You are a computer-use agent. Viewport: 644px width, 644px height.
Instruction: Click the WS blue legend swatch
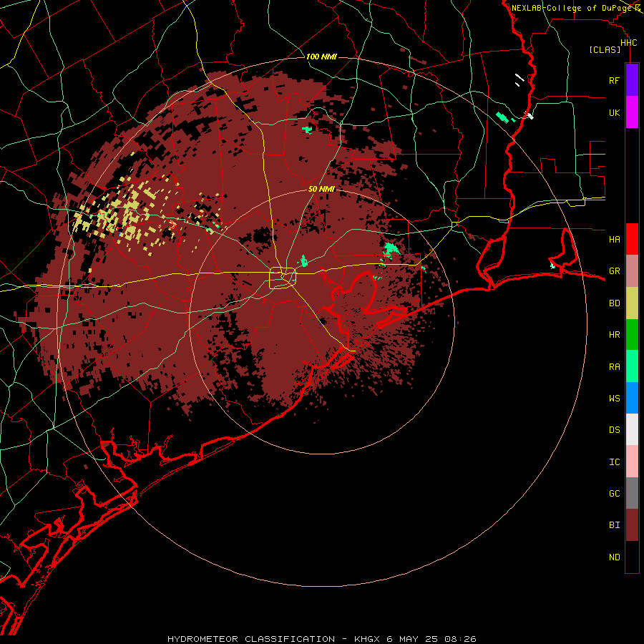(632, 398)
